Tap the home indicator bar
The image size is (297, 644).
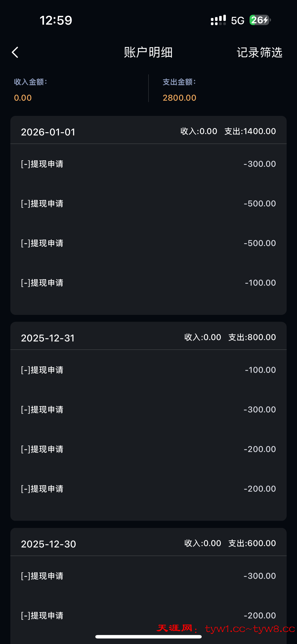coord(148,636)
